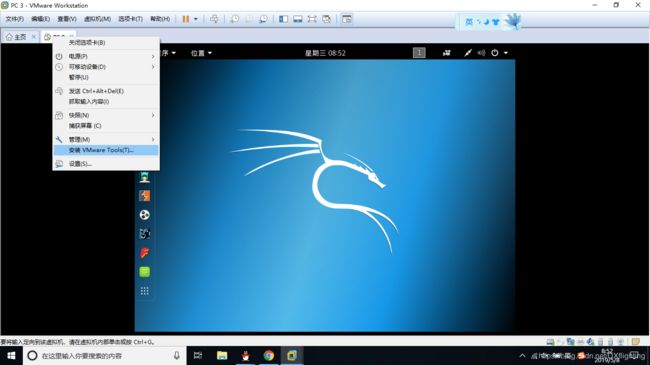650x365 pixels.
Task: Switch to the 主页 home tab
Action: (x=16, y=37)
